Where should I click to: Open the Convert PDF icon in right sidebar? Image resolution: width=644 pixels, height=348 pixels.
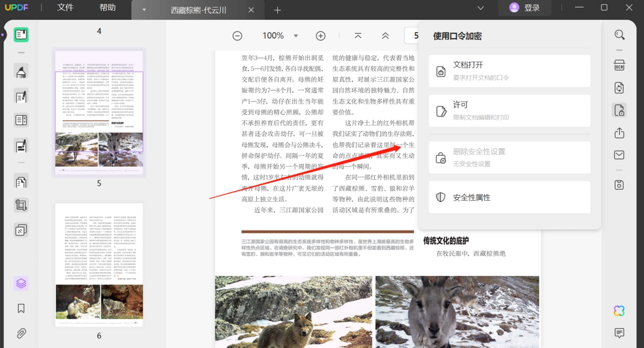(619, 88)
